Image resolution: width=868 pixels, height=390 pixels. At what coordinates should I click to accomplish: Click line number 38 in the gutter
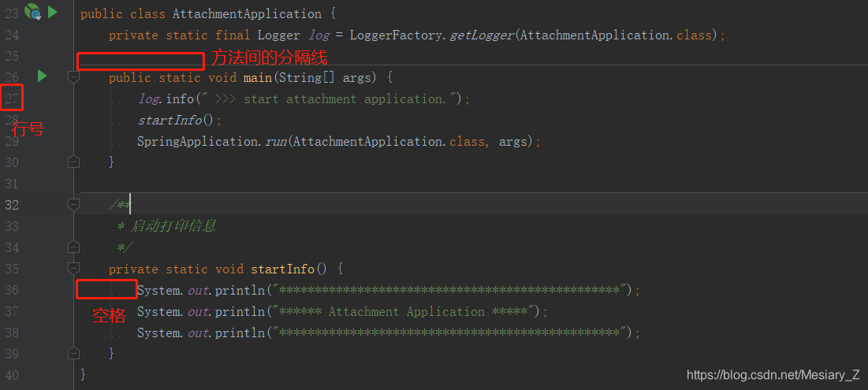click(x=12, y=332)
